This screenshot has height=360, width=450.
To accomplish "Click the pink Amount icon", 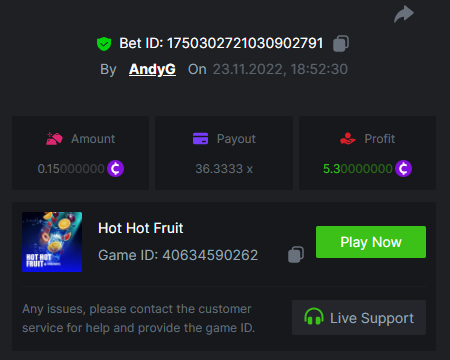I will 54,139.
